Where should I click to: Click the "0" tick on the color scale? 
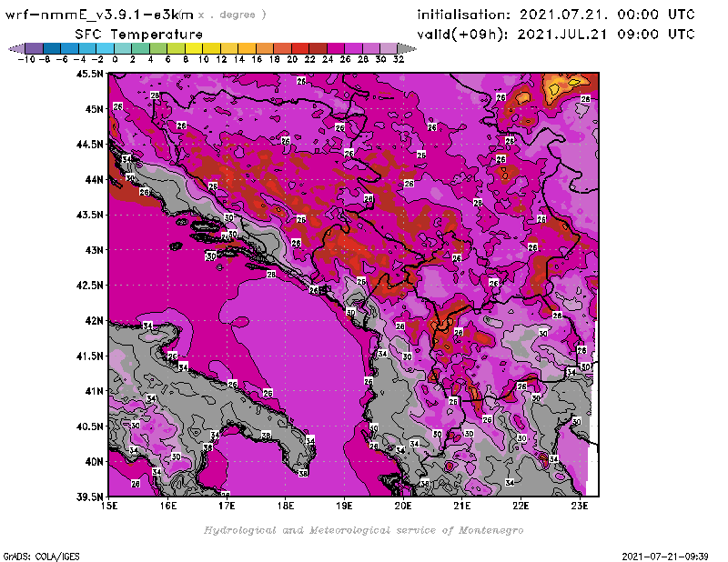115,59
